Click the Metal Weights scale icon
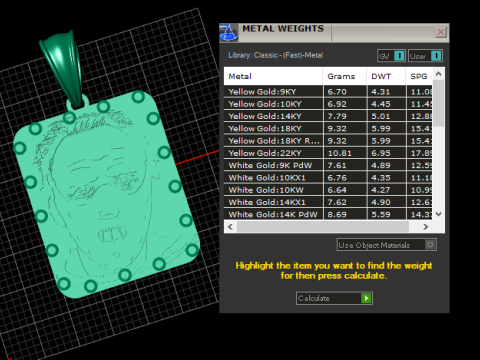This screenshot has height=360, width=480. (229, 33)
